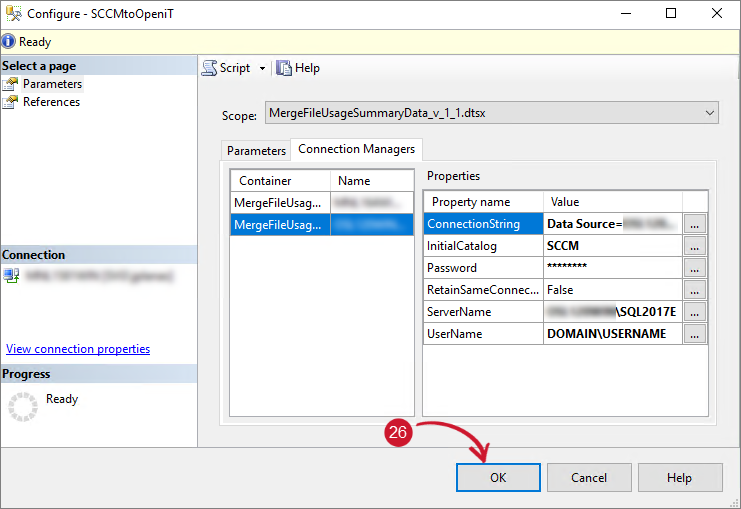741x509 pixels.
Task: Open View connection properties link
Action: [78, 349]
